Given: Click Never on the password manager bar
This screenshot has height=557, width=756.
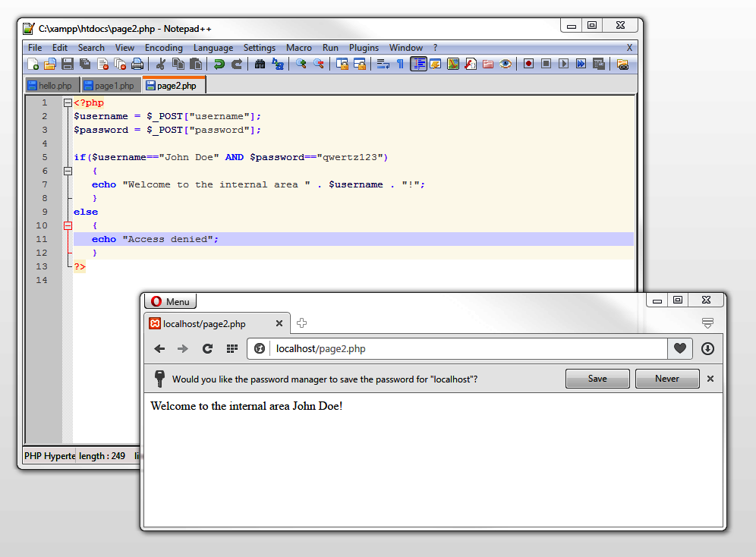Looking at the screenshot, I should [667, 378].
